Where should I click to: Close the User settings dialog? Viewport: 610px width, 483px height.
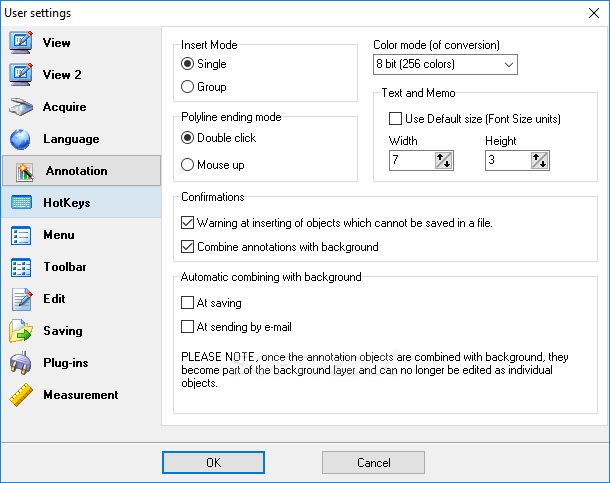pyautogui.click(x=594, y=13)
